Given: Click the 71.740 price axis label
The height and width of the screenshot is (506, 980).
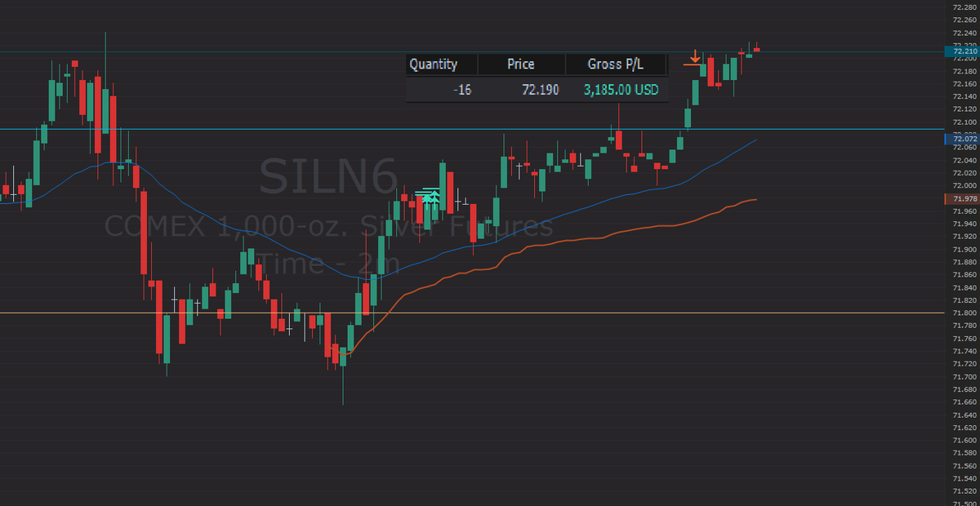Looking at the screenshot, I should (964, 351).
